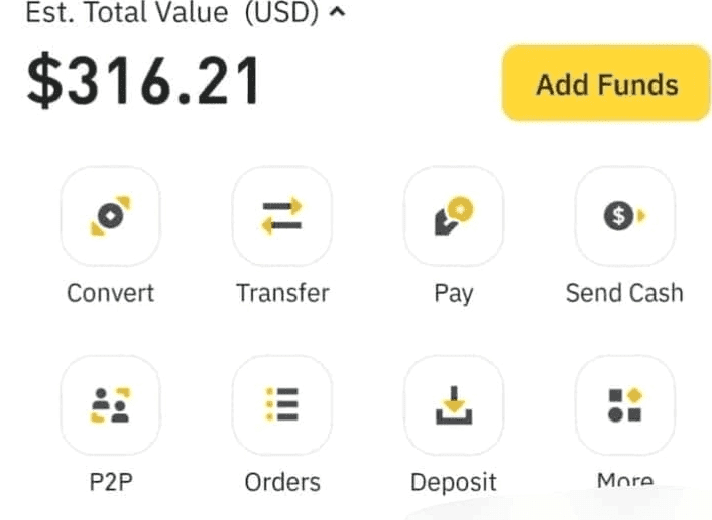712x520 pixels.
Task: Tap the $316.21 balance amount
Action: [143, 82]
